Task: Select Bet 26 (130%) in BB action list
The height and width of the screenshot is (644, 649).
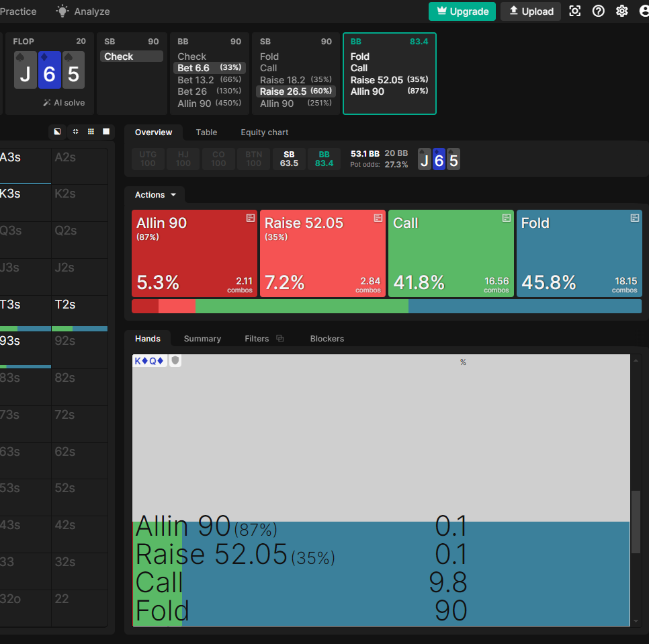Action: [x=210, y=91]
